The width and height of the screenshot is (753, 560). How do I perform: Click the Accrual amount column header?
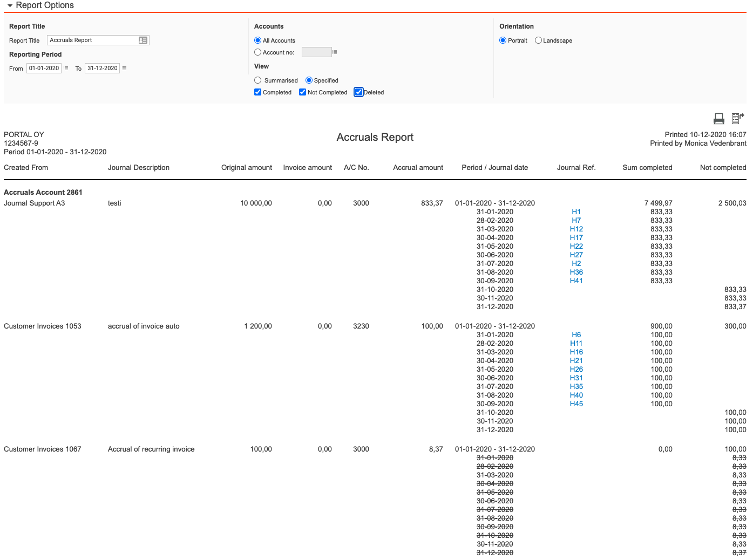[418, 168]
